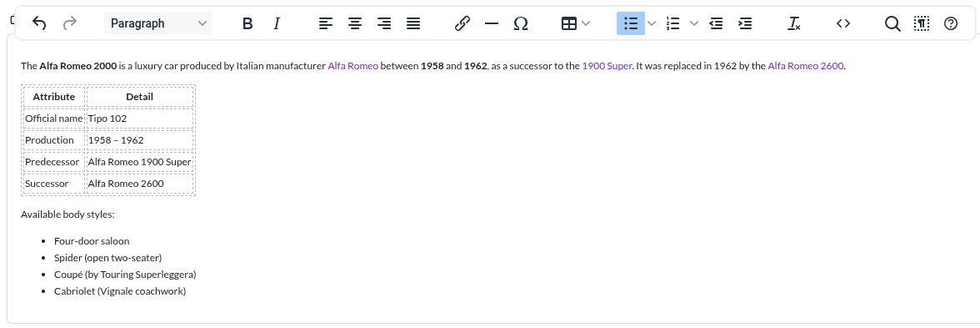Open the Alfa Romeo 2600 link in the paragraph

coord(806,66)
